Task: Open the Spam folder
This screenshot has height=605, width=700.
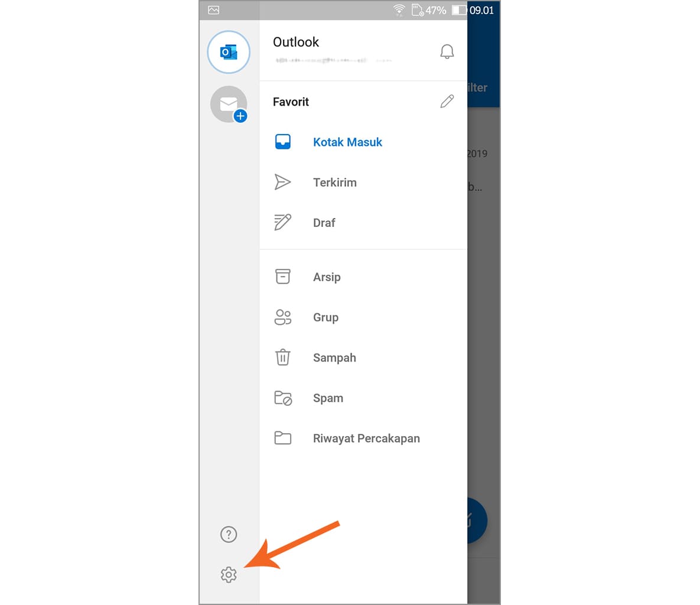Action: click(363, 398)
